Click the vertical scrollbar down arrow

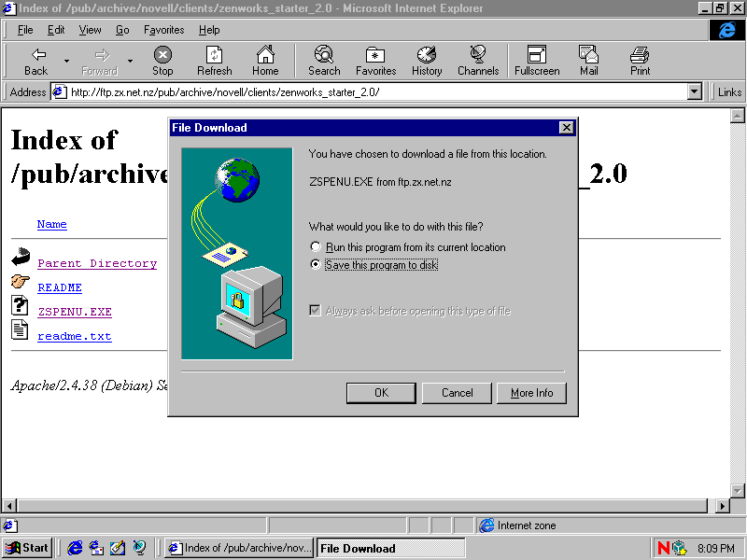[x=738, y=491]
